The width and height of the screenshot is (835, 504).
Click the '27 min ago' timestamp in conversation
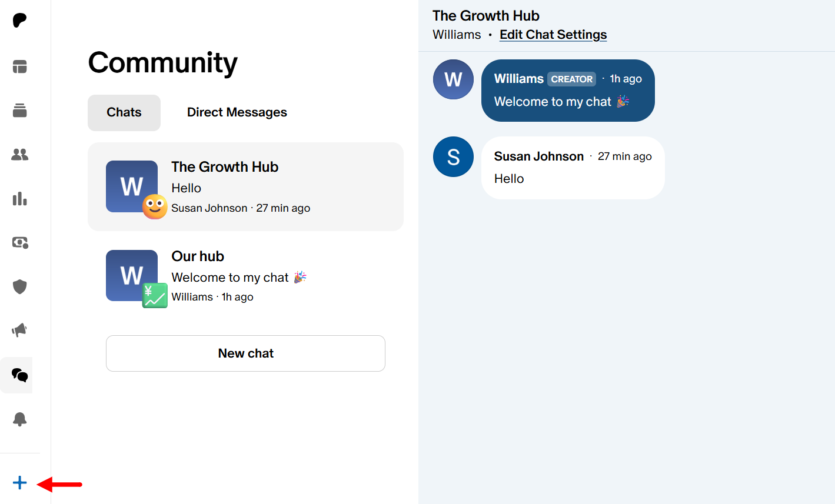pyautogui.click(x=625, y=156)
